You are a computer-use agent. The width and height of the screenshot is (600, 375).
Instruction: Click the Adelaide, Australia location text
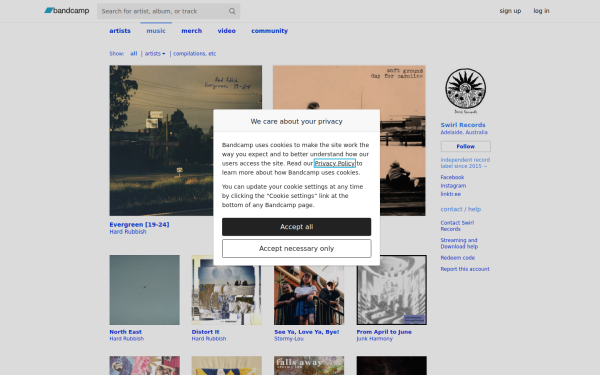464,132
